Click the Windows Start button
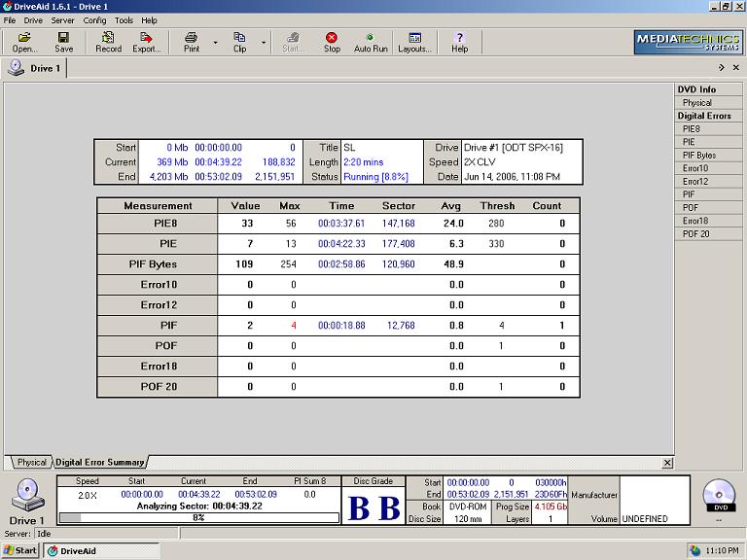The height and width of the screenshot is (560, 747). (20, 550)
